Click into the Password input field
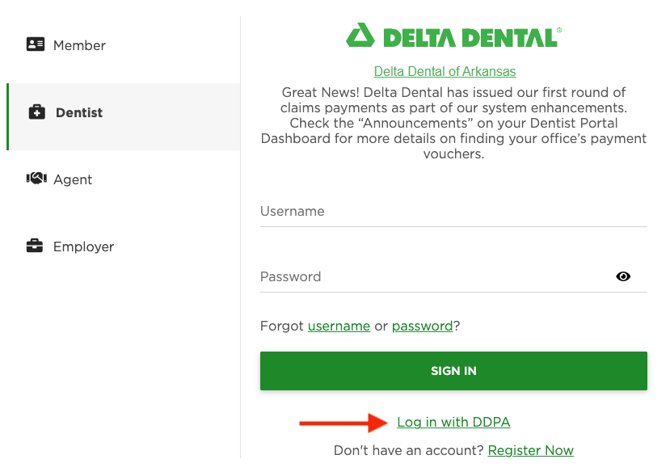 point(435,277)
